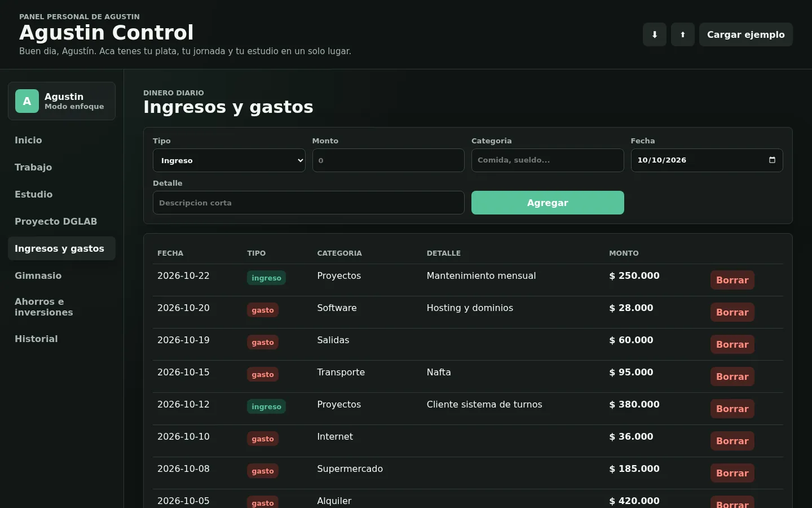Click the Fecha date field 10/10/2026
This screenshot has width=812, height=508.
707,160
